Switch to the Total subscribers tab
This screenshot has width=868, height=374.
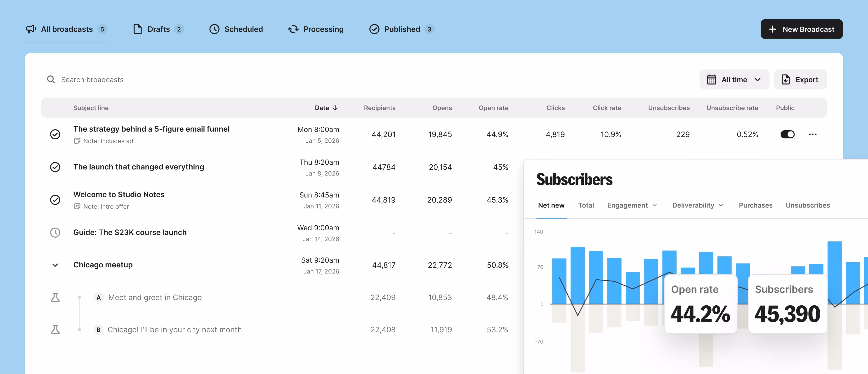coord(586,205)
